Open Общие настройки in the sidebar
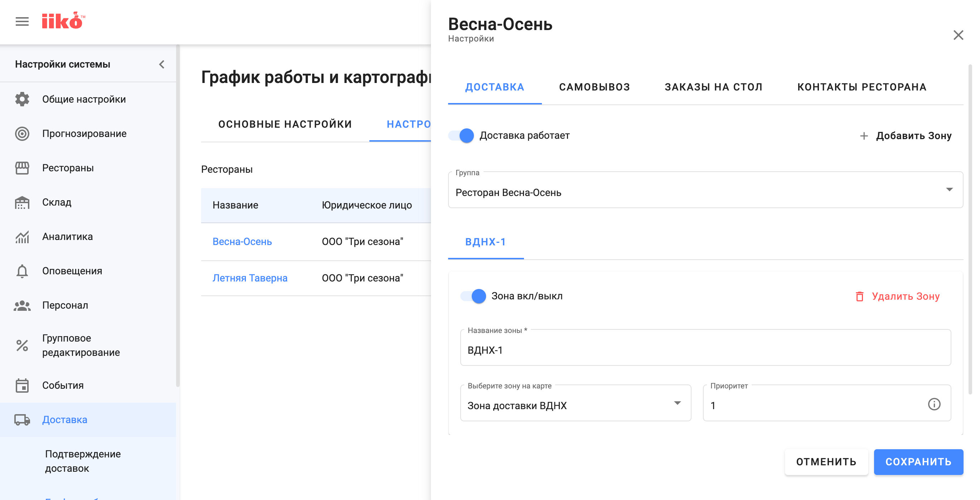The width and height of the screenshot is (980, 500). point(84,99)
